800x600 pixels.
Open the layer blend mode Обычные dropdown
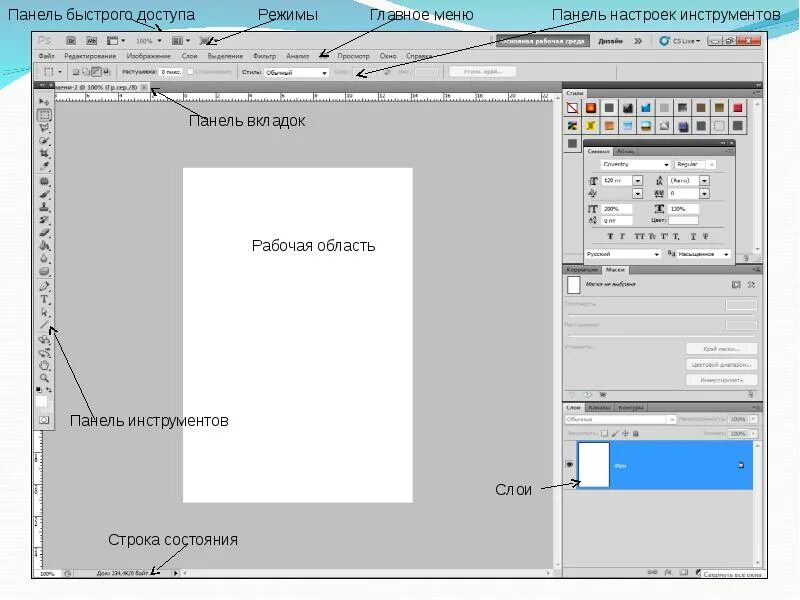click(x=620, y=419)
